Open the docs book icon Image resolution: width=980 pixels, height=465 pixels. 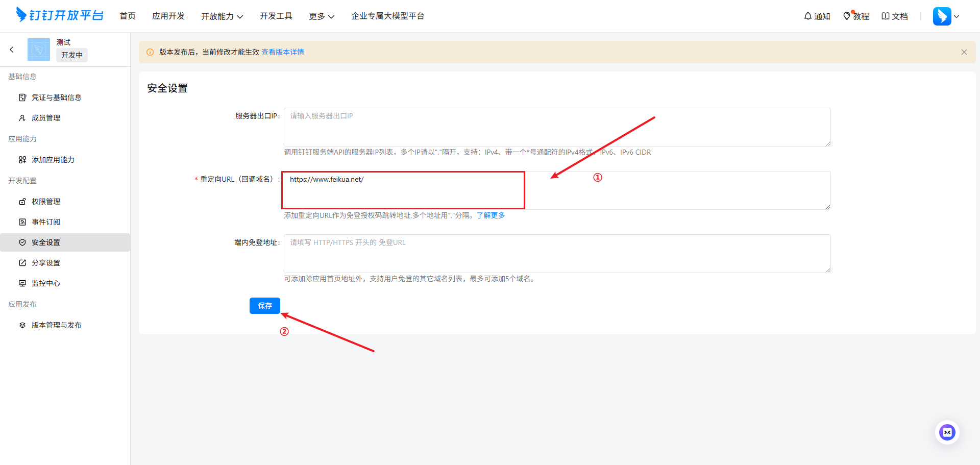pos(886,16)
